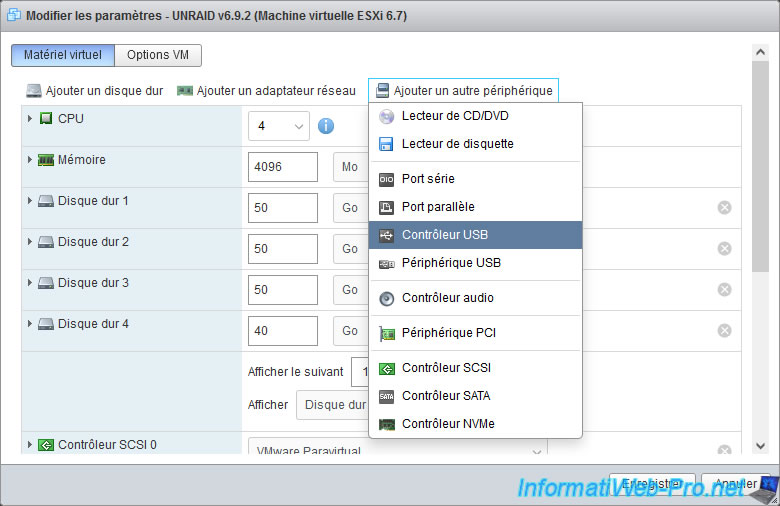Delete Disque dur 4 using its X icon
Screen dimensions: 780x506
(x=724, y=330)
